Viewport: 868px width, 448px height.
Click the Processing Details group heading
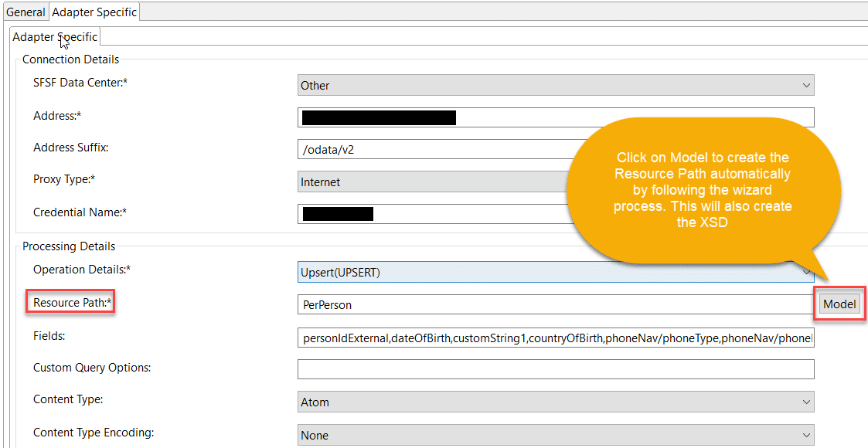(68, 246)
